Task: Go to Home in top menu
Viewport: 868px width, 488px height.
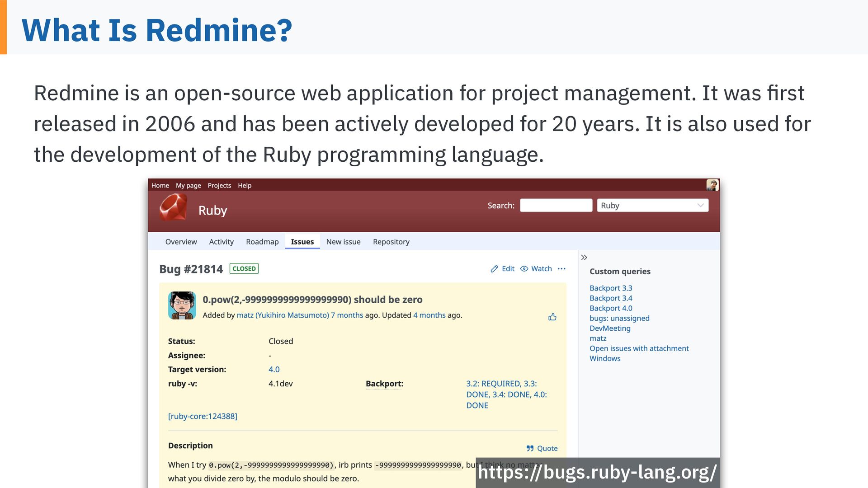Action: [160, 185]
